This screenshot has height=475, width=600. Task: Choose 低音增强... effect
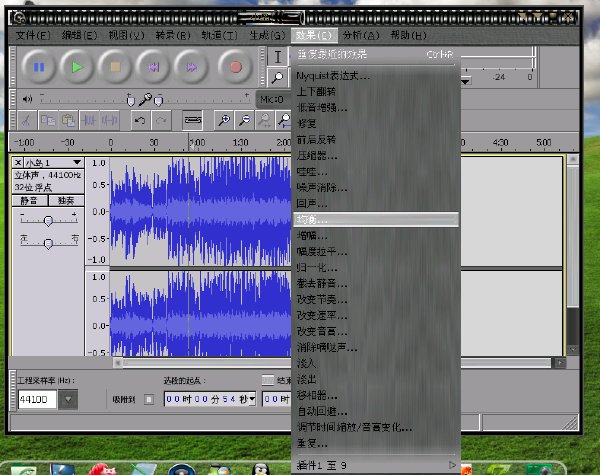pos(376,108)
